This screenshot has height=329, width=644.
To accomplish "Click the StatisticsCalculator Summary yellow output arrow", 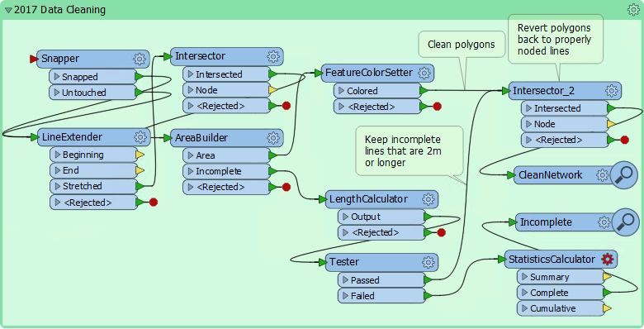I will pos(607,277).
